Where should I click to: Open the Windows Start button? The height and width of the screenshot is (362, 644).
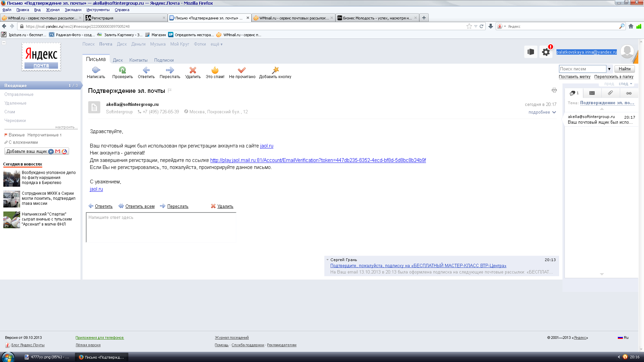tap(8, 357)
